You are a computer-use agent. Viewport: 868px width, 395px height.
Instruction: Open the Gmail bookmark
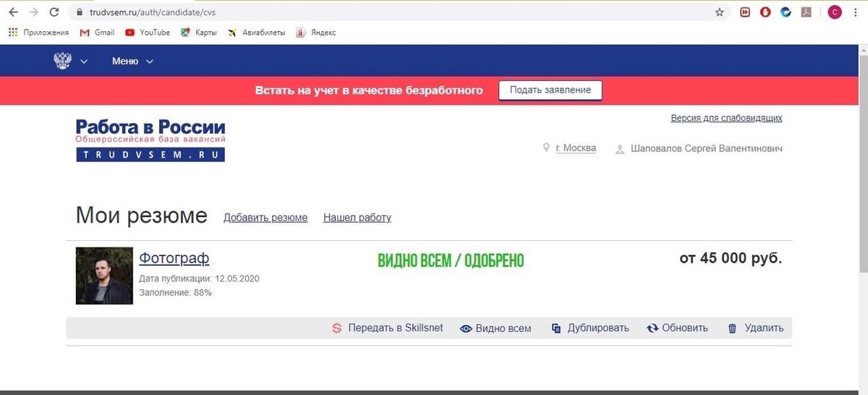[97, 33]
